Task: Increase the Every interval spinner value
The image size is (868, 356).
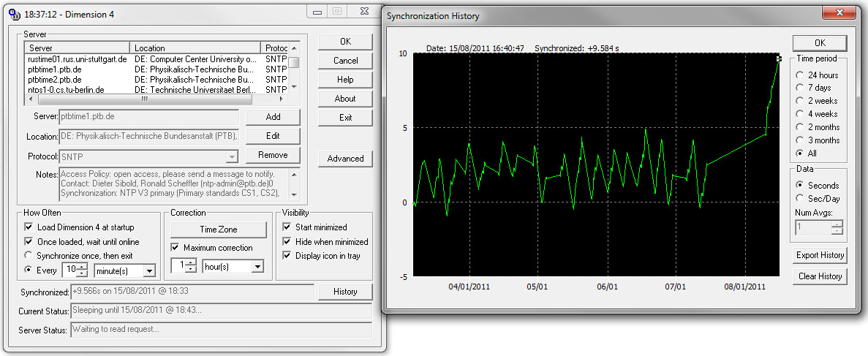Action: pos(82,267)
